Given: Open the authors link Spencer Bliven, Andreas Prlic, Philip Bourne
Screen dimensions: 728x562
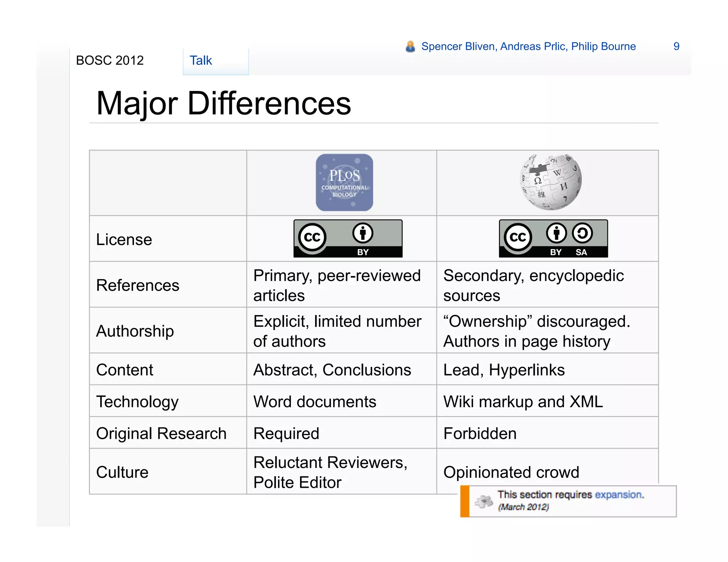Looking at the screenshot, I should 529,46.
